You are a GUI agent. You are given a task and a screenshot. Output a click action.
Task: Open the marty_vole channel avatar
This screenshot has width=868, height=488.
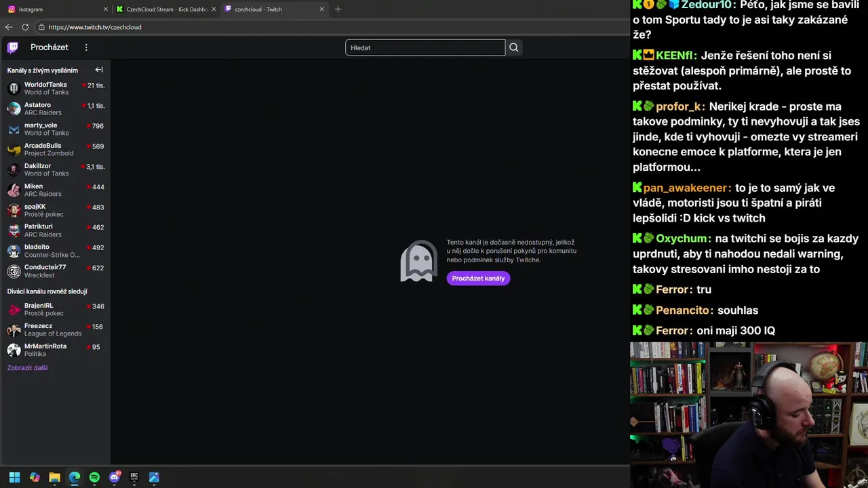point(14,129)
